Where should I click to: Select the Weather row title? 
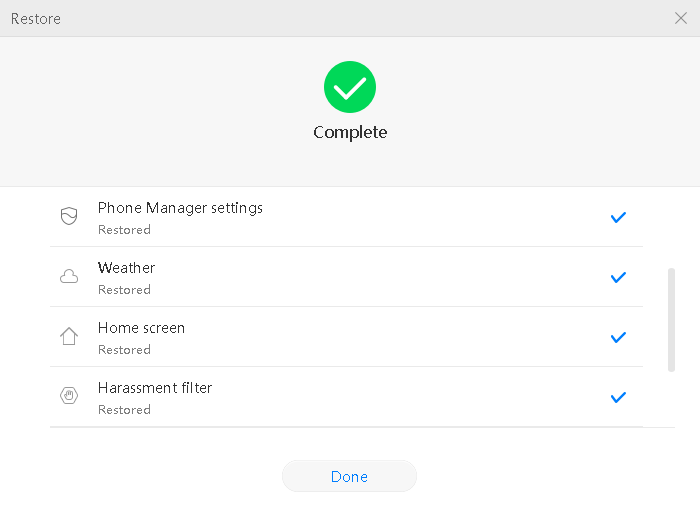pyautogui.click(x=126, y=268)
